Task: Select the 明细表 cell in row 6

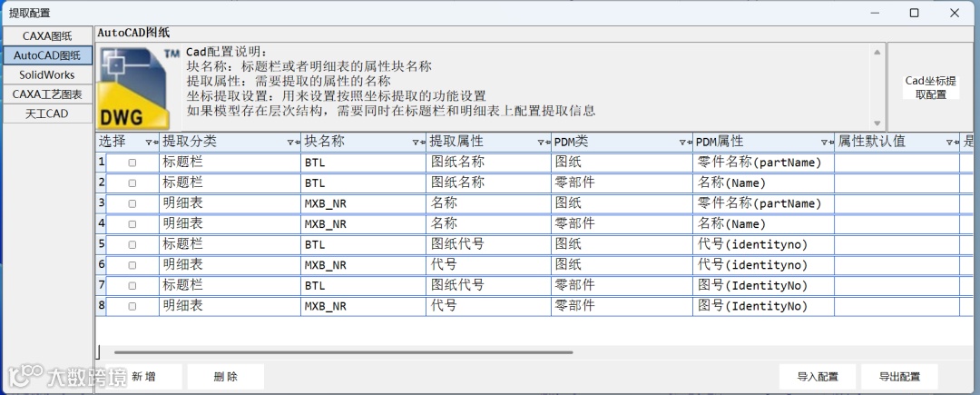Action: coord(230,265)
